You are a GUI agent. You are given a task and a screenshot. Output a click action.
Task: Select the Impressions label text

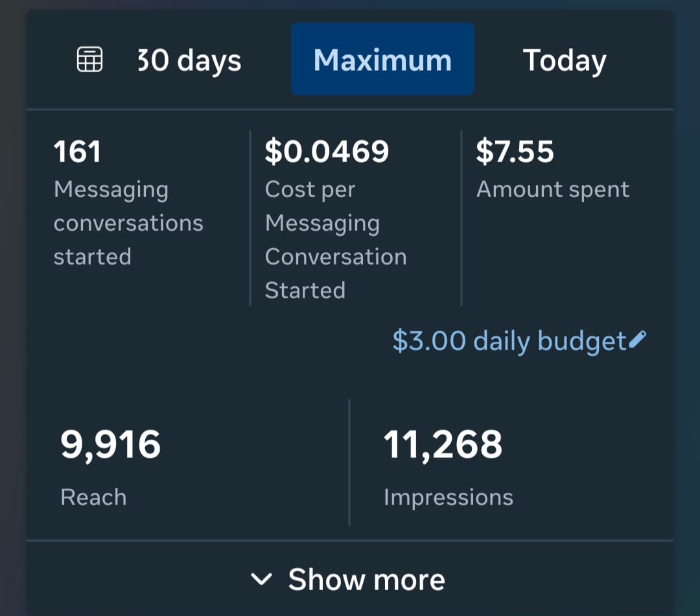pos(448,497)
